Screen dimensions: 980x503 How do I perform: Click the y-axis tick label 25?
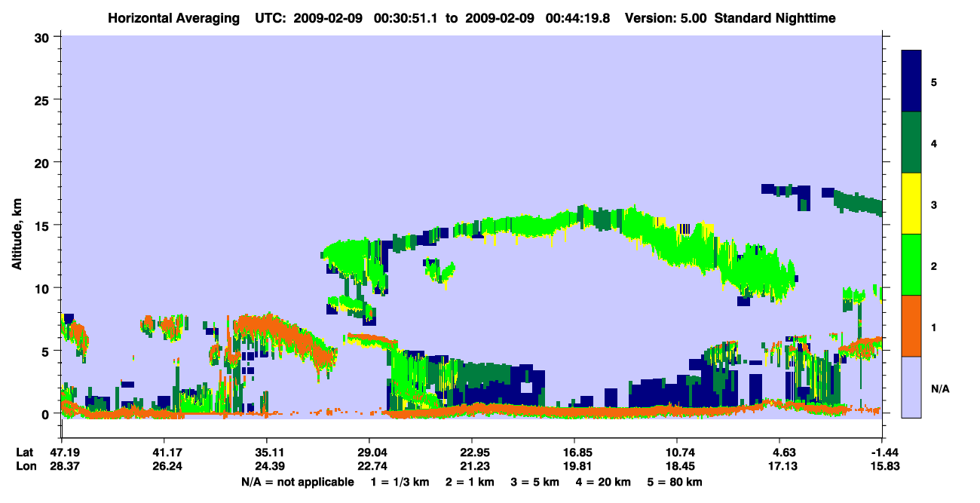[44, 100]
